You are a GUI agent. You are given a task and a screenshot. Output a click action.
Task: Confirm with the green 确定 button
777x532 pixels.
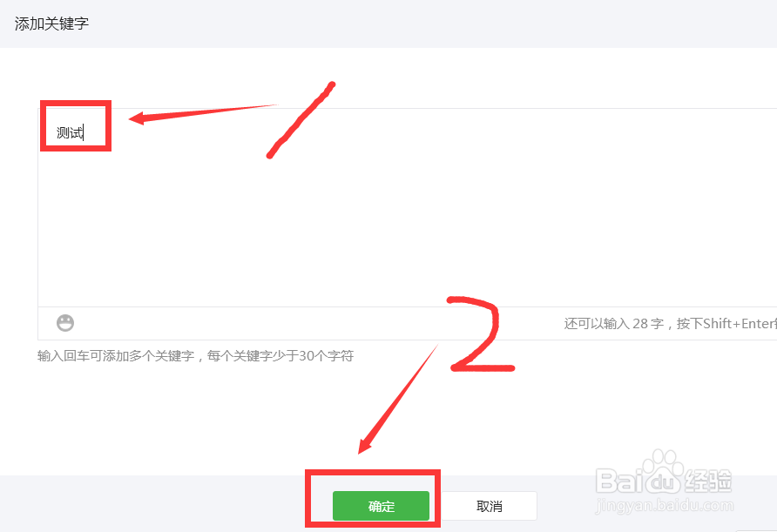[x=381, y=506]
